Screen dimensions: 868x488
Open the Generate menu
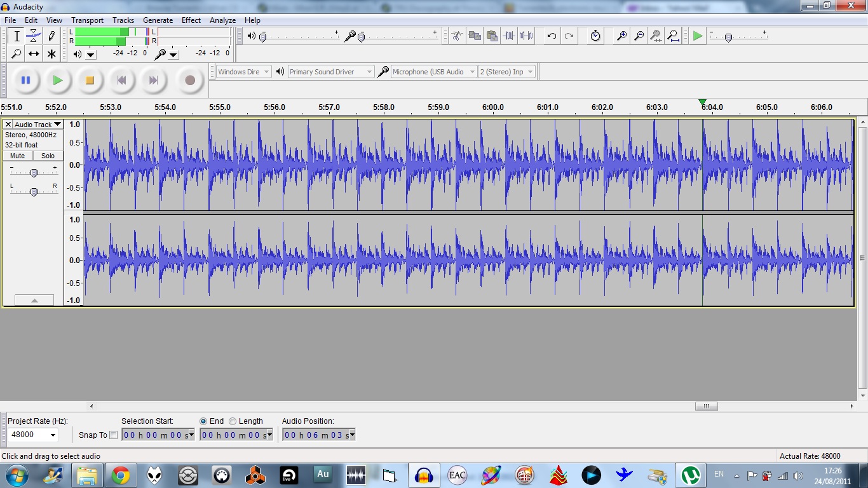click(158, 20)
